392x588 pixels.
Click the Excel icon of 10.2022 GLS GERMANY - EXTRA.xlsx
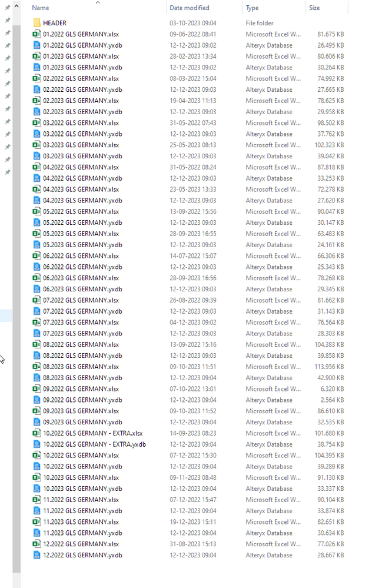(x=36, y=433)
